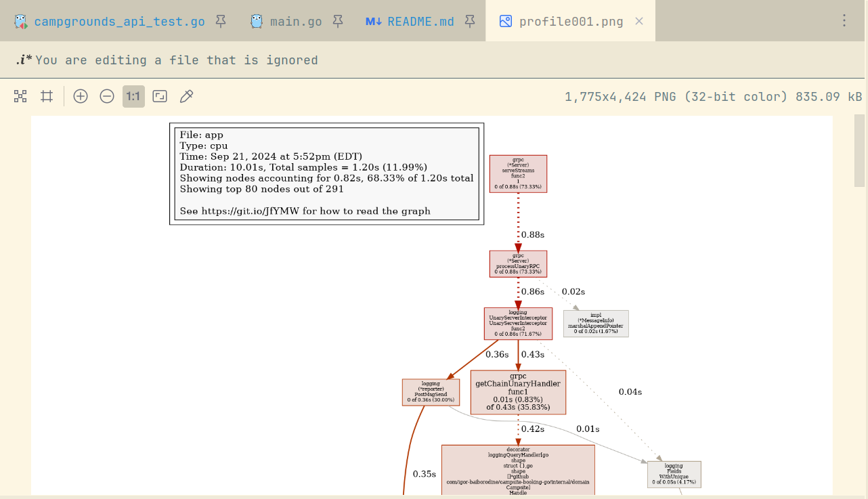Screen dimensions: 868x499
Task: Click the PNG image size info text
Action: click(714, 96)
